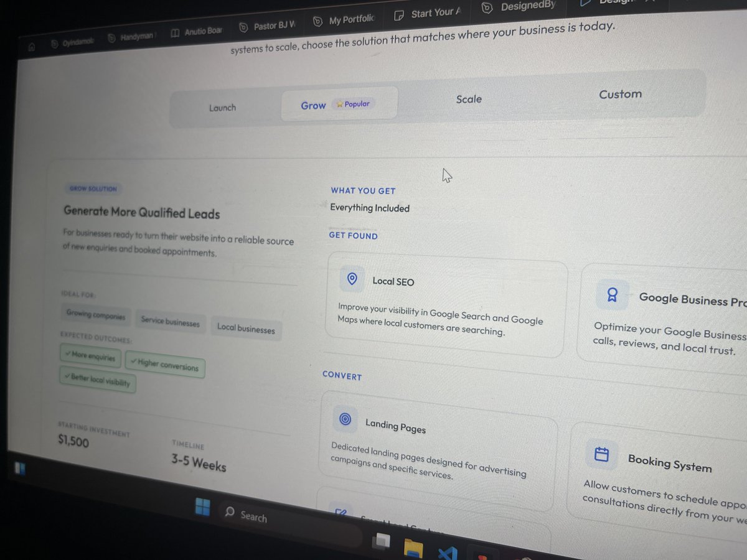Click the CONVERT section label
The height and width of the screenshot is (560, 747).
coord(342,376)
